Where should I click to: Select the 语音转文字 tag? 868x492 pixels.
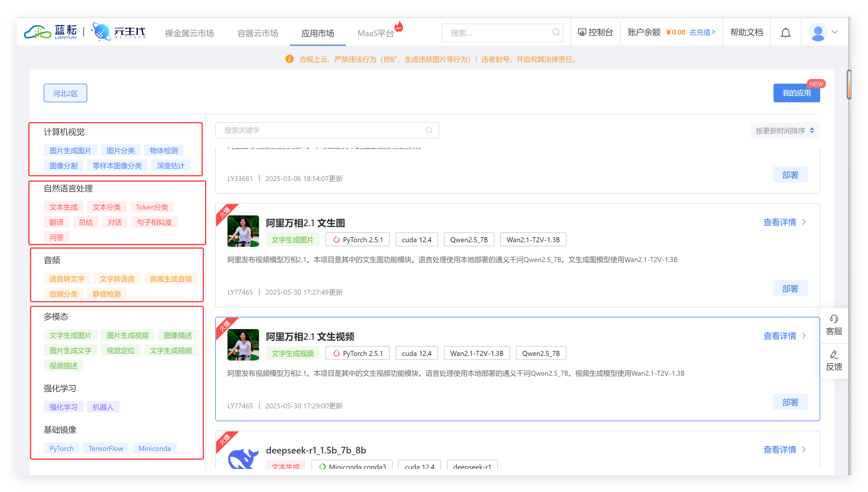(67, 279)
